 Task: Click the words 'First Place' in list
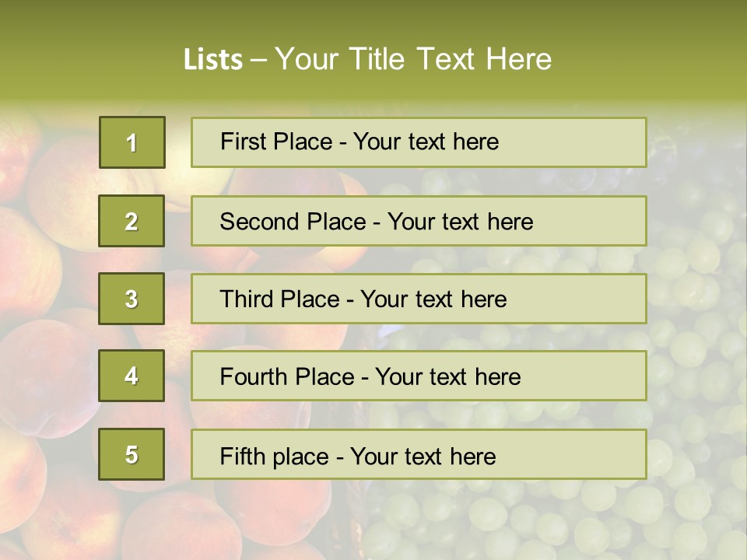276,142
